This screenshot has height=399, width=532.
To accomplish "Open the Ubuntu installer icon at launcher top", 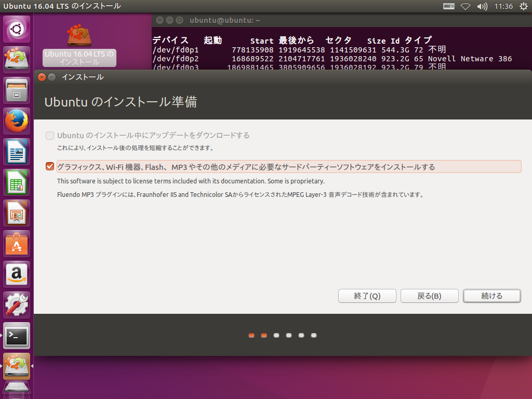I will coord(17,59).
